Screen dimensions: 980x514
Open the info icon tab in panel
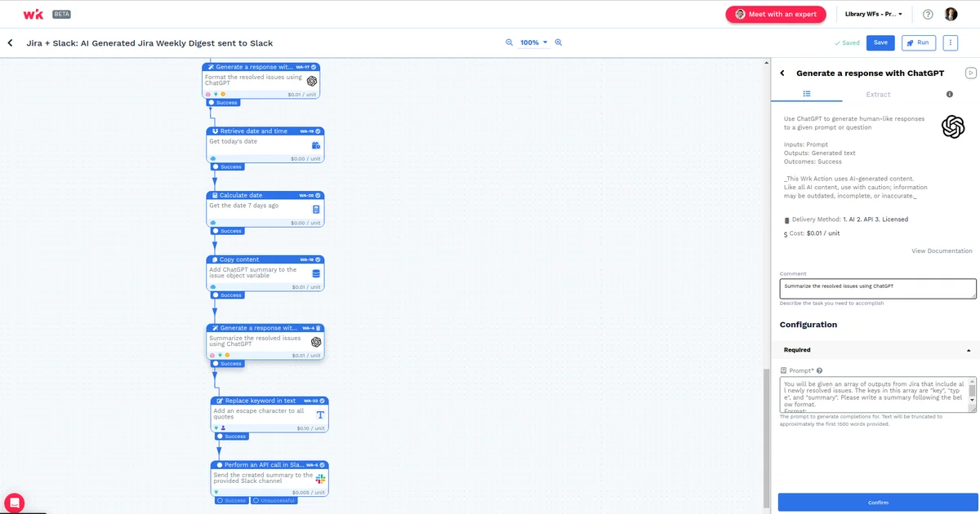point(949,95)
